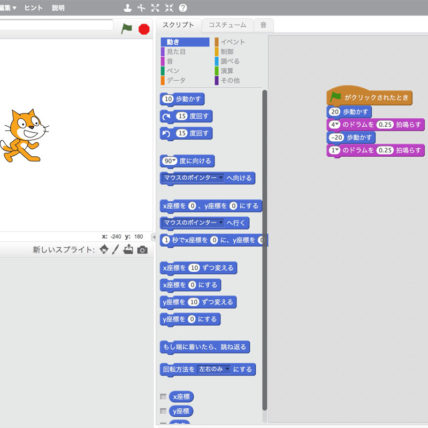Select the イベント block category

[x=240, y=42]
